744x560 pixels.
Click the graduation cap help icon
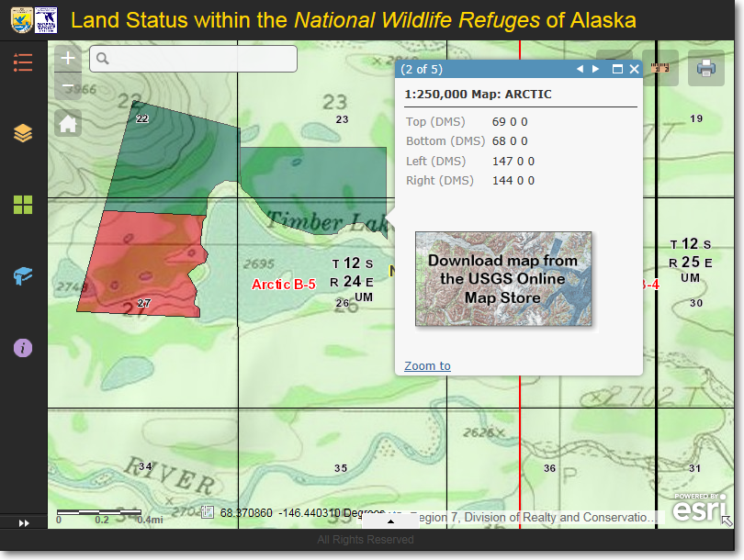pyautogui.click(x=23, y=276)
